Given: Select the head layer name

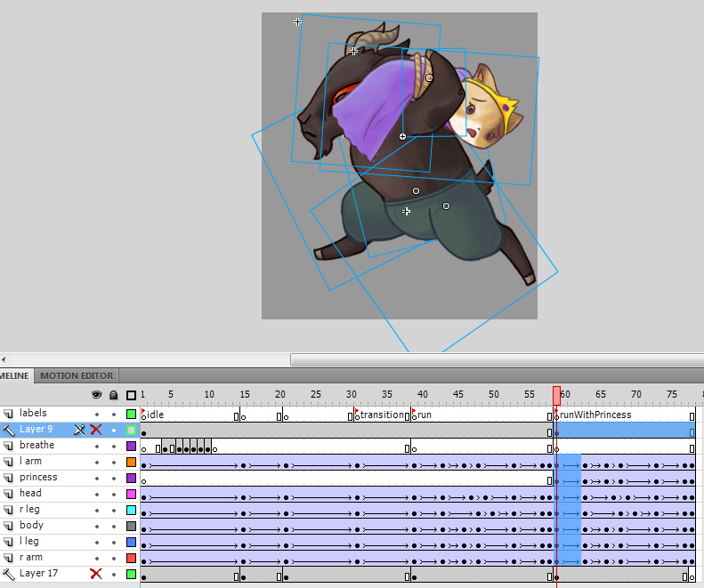Looking at the screenshot, I should tap(30, 494).
